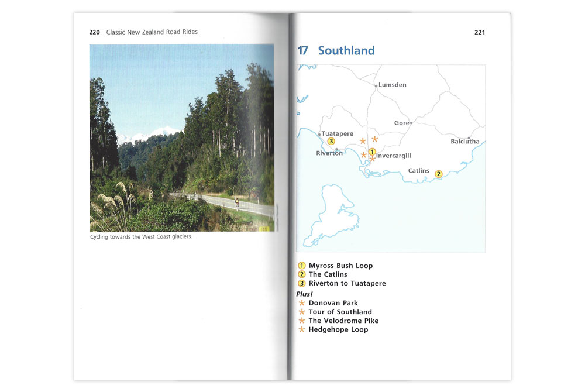The height and width of the screenshot is (392, 585).
Task: Click page number 221
Action: coord(480,32)
